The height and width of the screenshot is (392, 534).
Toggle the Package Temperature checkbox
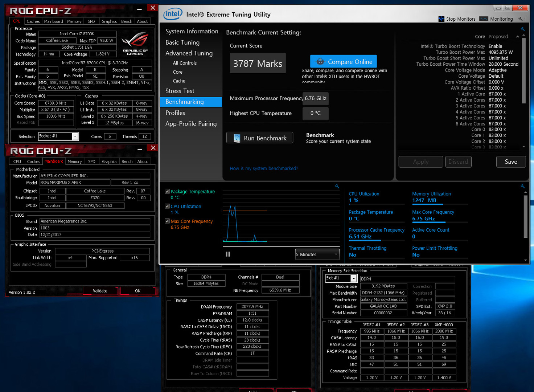(167, 191)
